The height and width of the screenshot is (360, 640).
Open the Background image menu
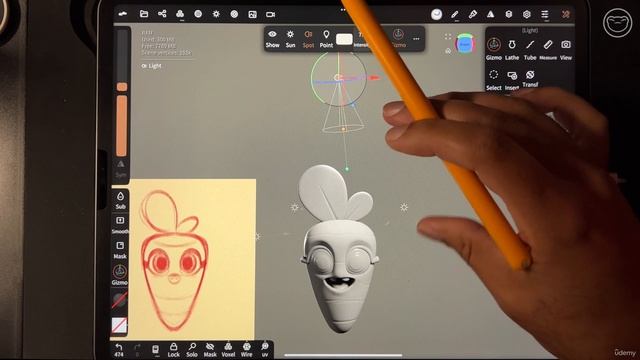[x=252, y=14]
